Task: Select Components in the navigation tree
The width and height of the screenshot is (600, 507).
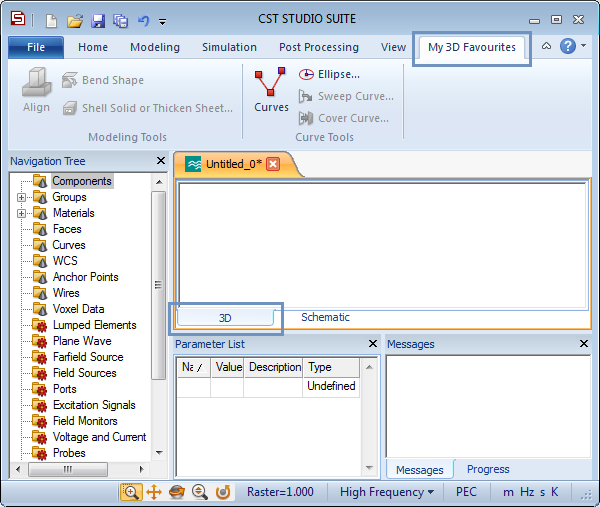Action: click(x=82, y=181)
